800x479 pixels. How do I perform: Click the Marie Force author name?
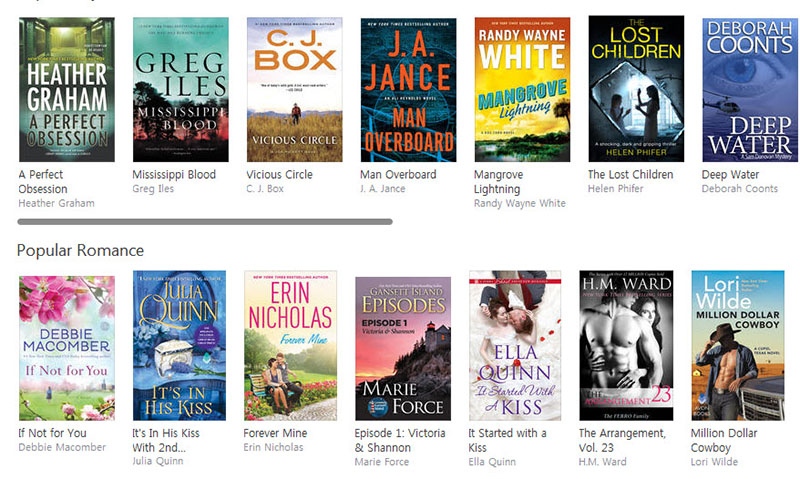click(382, 462)
